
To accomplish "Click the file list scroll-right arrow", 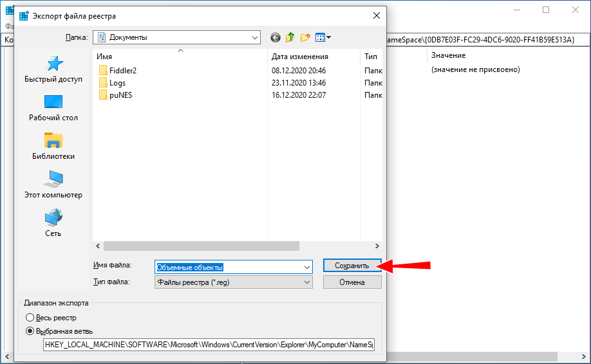I will (377, 246).
